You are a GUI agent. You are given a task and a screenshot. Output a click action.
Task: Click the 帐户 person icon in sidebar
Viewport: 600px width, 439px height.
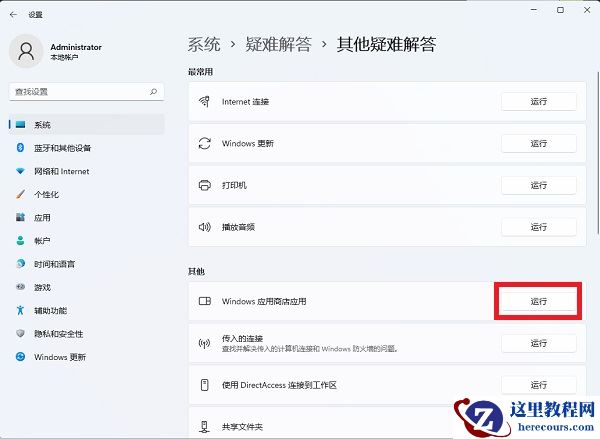tap(20, 240)
